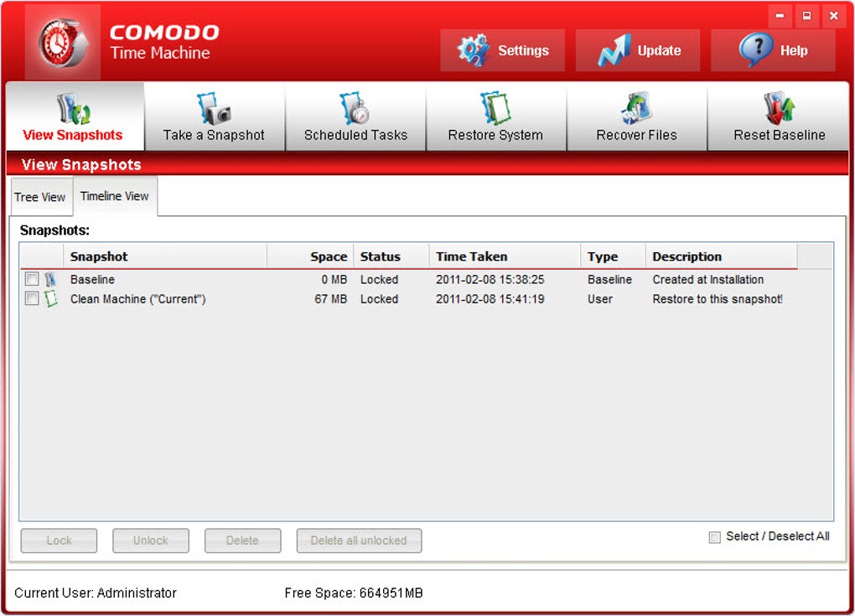This screenshot has width=855, height=616.
Task: Open Settings via the gears icon
Action: (473, 50)
